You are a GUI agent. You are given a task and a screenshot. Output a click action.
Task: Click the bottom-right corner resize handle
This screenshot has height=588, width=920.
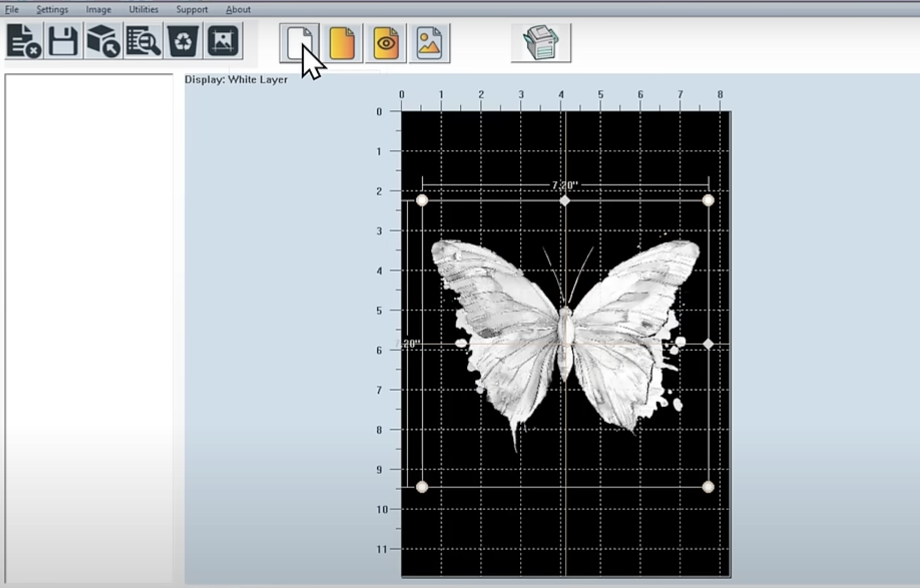click(708, 487)
